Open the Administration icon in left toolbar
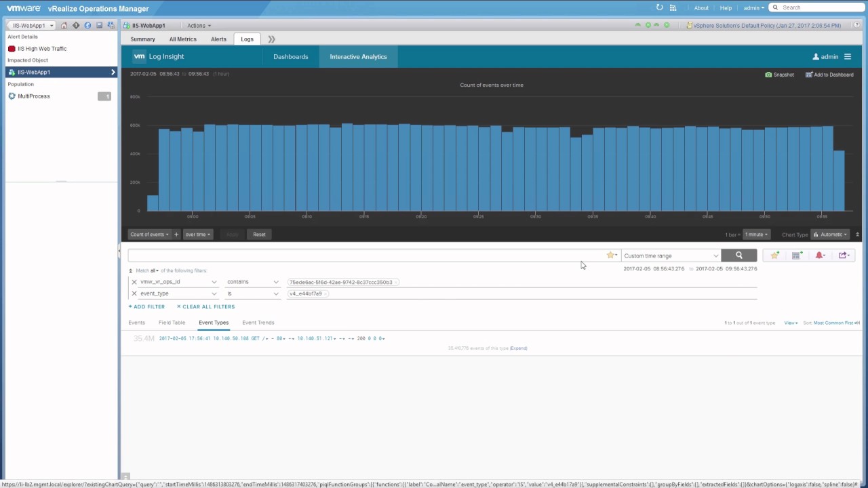868x488 pixels. tap(111, 25)
